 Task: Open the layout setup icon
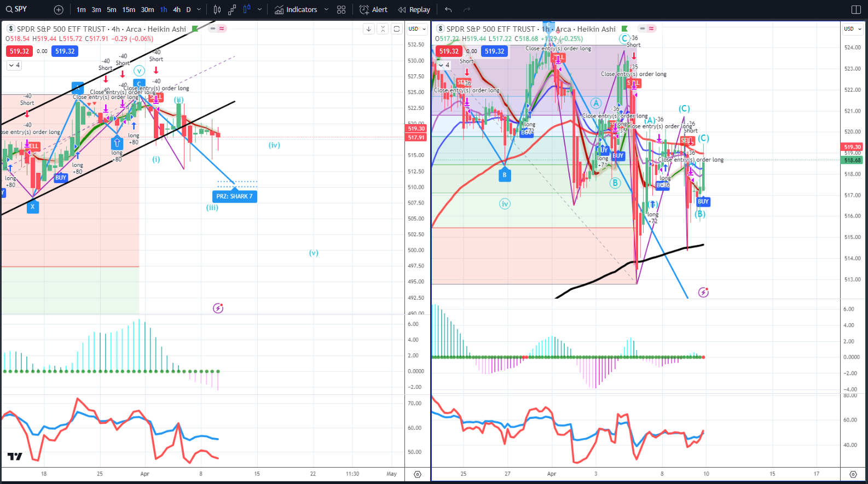(x=857, y=10)
